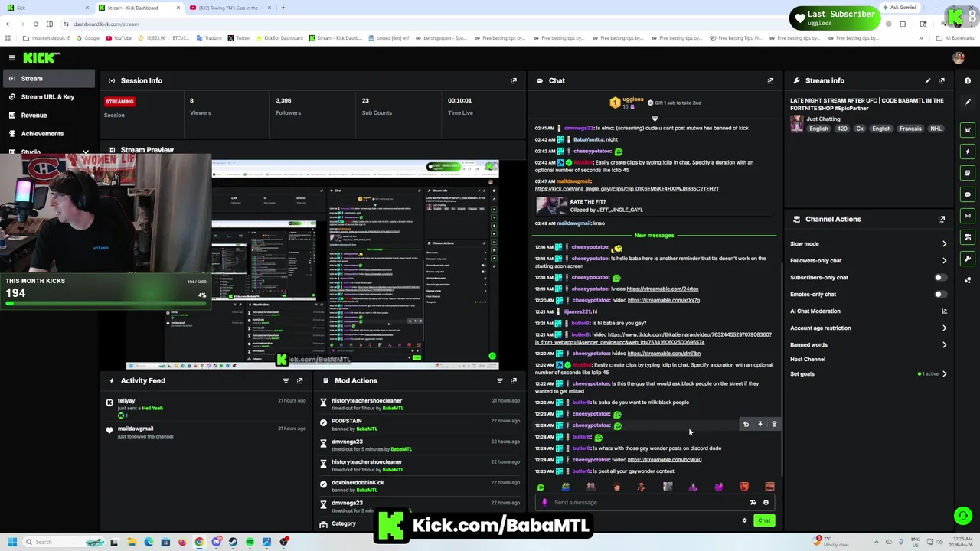
Task: Pop out the Stream info panel
Action: click(942, 80)
